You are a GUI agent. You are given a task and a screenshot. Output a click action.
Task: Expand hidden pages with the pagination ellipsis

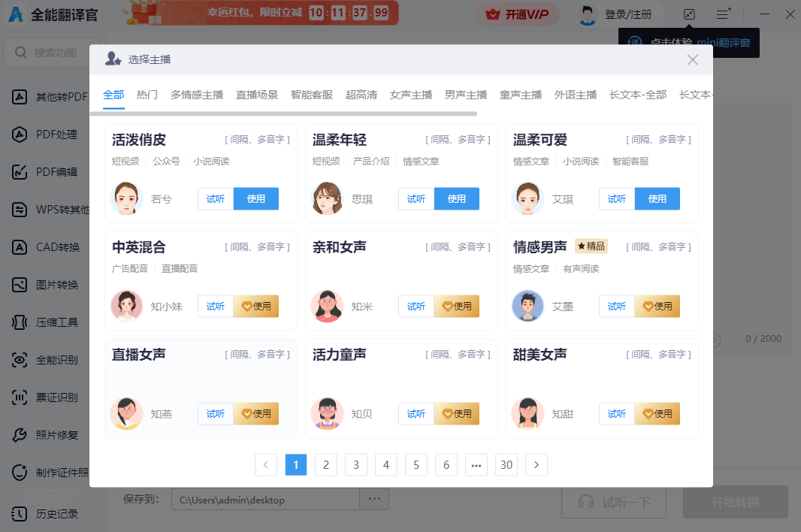coord(476,464)
